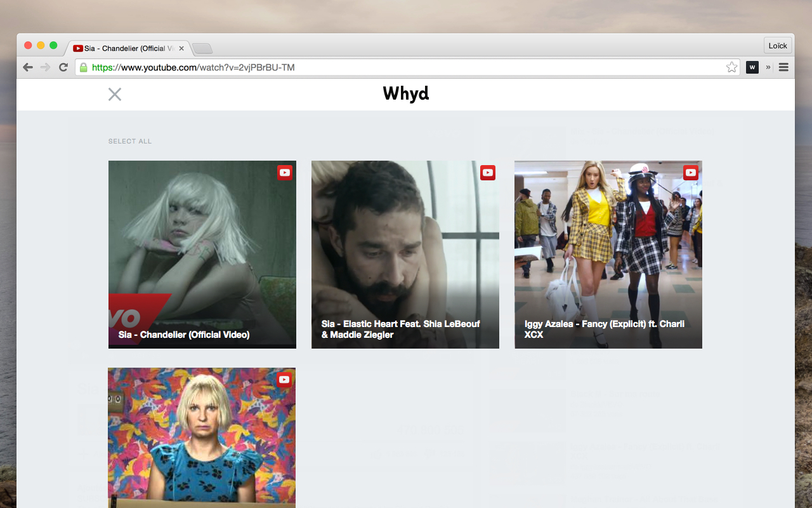Select Iggy Azalea - Fancy (Explicit) track
The width and height of the screenshot is (812, 508).
608,255
